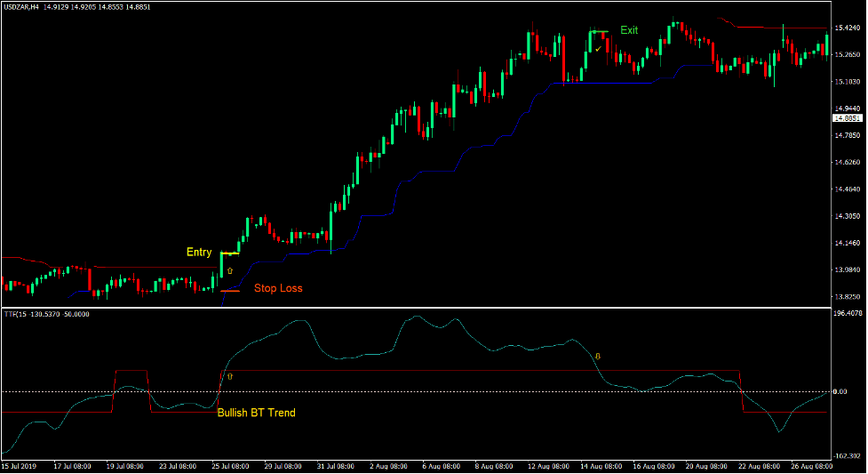
Task: Click the down arrow on the TTF indicator line
Action: coord(598,357)
